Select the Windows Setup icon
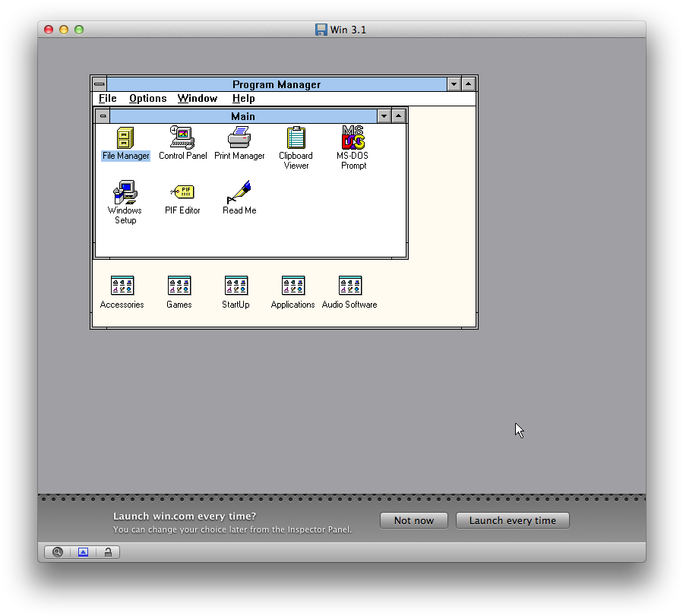 tap(125, 192)
